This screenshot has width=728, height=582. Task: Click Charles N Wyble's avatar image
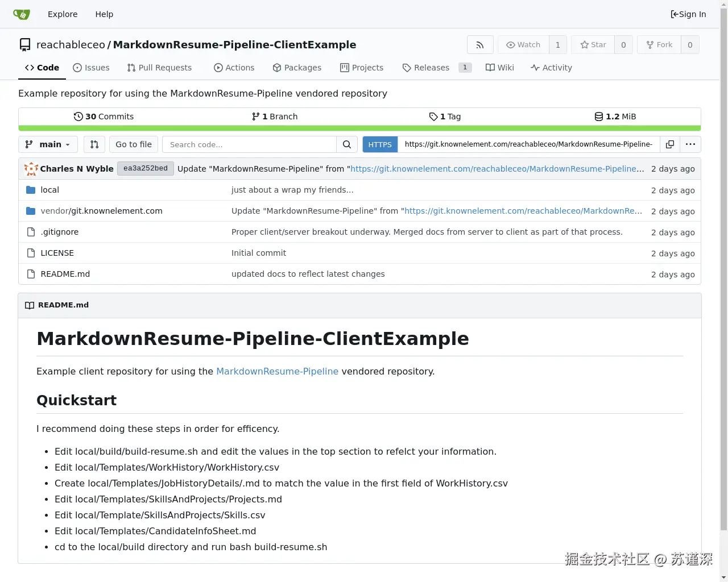tap(31, 169)
